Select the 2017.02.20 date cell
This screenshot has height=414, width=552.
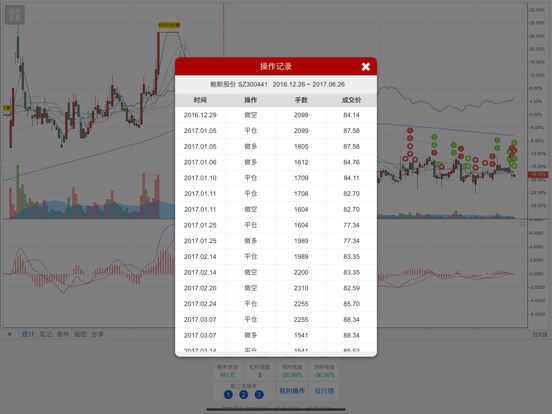200,288
